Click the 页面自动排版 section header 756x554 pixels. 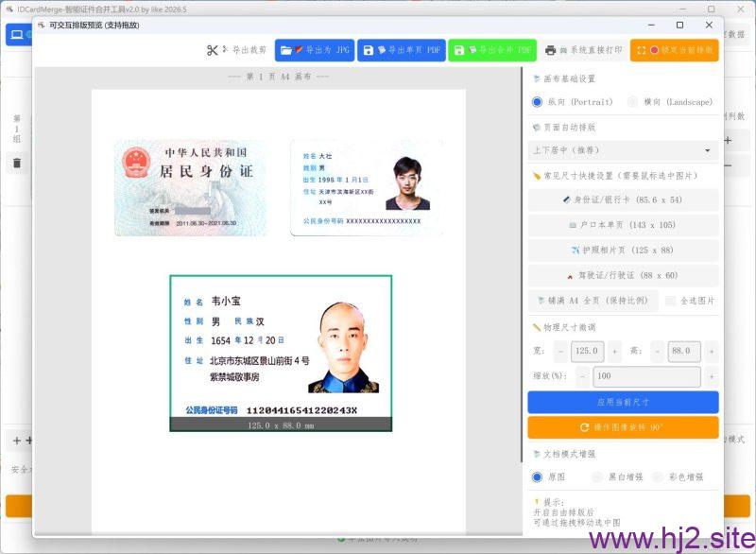point(564,128)
